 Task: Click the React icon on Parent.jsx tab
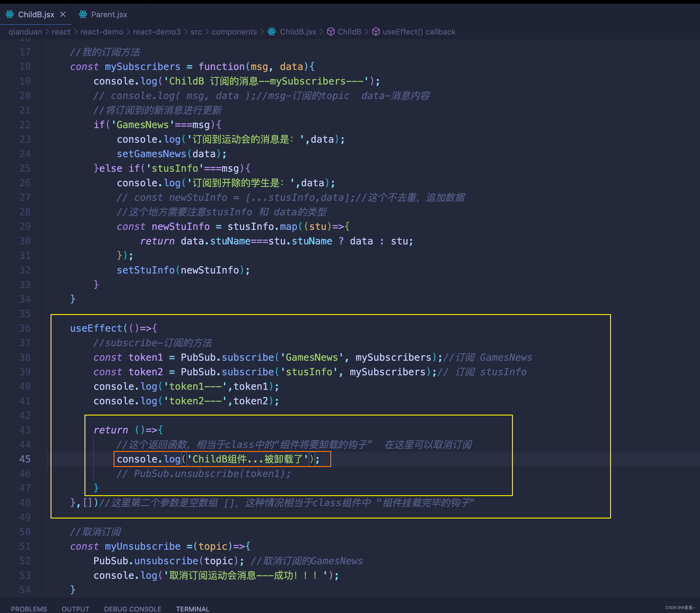[x=83, y=14]
